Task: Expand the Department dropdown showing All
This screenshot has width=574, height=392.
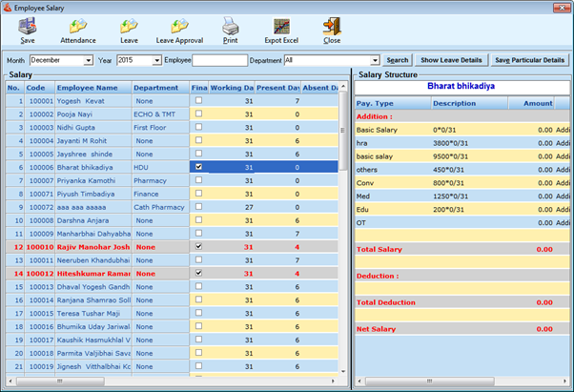Action: coord(375,60)
